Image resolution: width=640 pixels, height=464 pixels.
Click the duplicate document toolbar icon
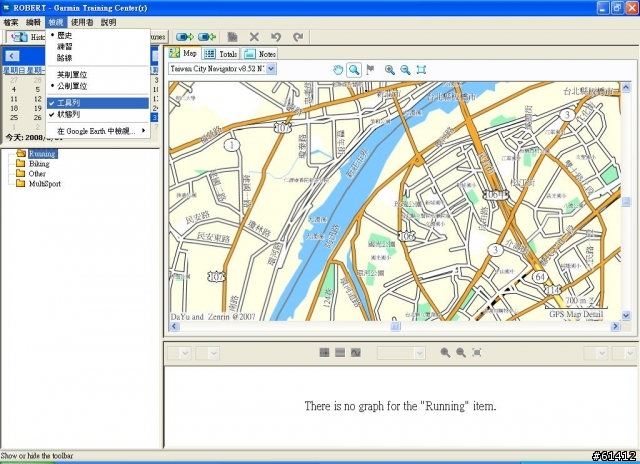click(x=232, y=37)
